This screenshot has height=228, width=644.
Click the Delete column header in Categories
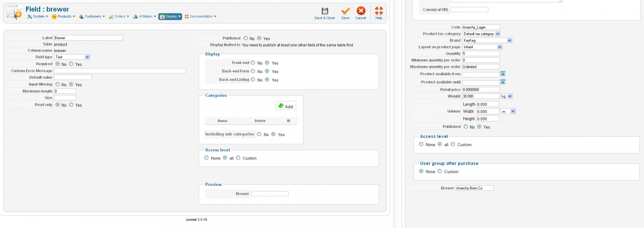(x=260, y=121)
